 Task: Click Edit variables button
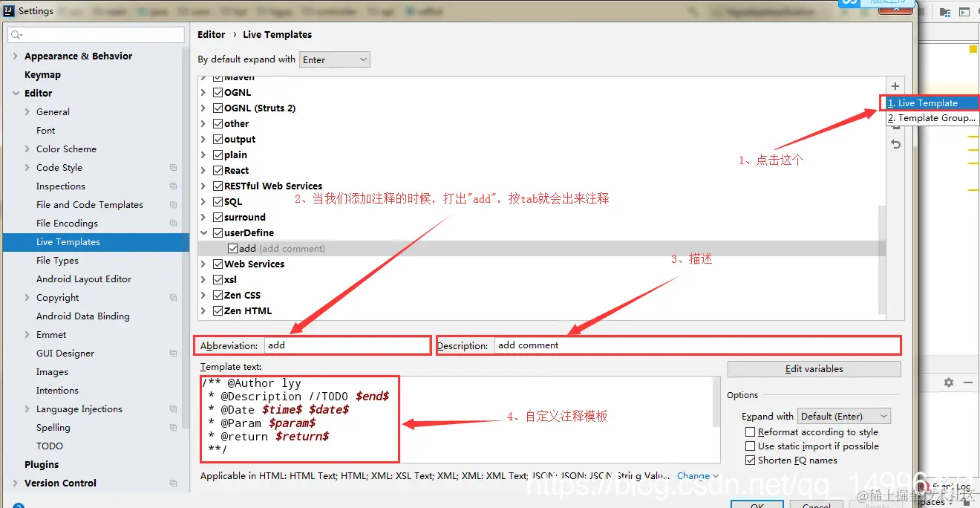pos(814,369)
